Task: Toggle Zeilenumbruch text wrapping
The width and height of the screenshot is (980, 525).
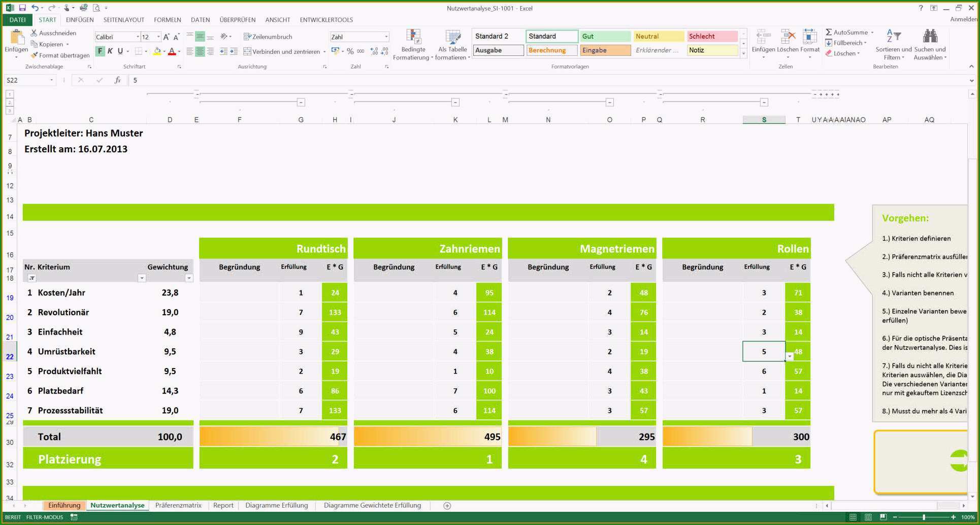Action: point(268,37)
